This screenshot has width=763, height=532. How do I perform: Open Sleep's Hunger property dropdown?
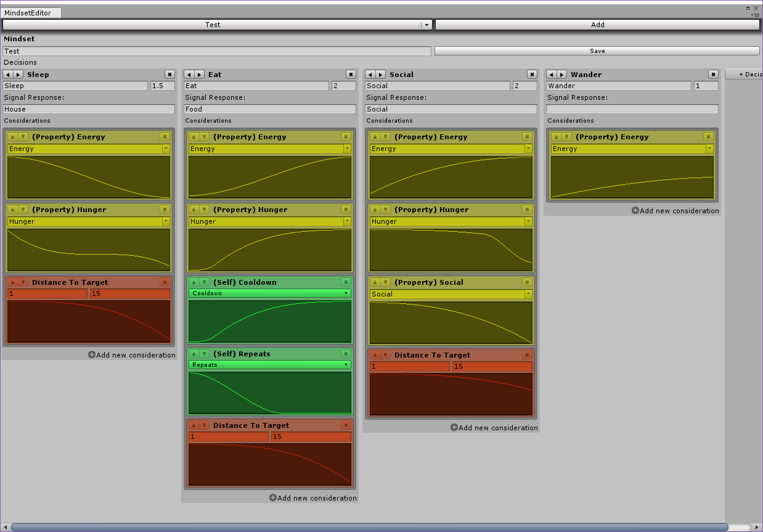[89, 221]
